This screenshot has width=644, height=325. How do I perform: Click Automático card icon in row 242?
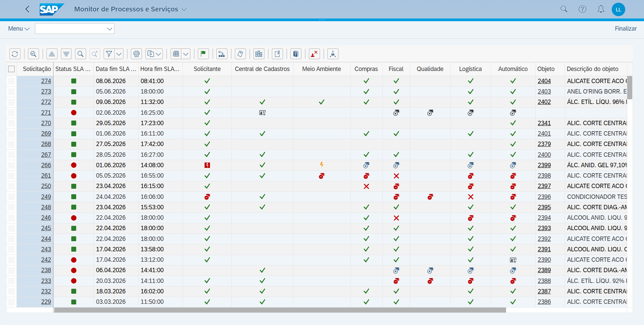[513, 260]
